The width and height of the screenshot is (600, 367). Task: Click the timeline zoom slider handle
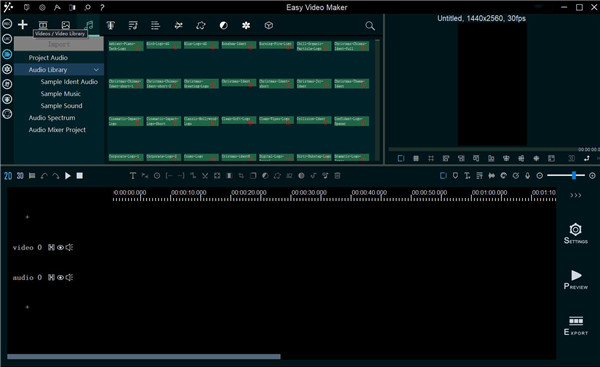[574, 176]
